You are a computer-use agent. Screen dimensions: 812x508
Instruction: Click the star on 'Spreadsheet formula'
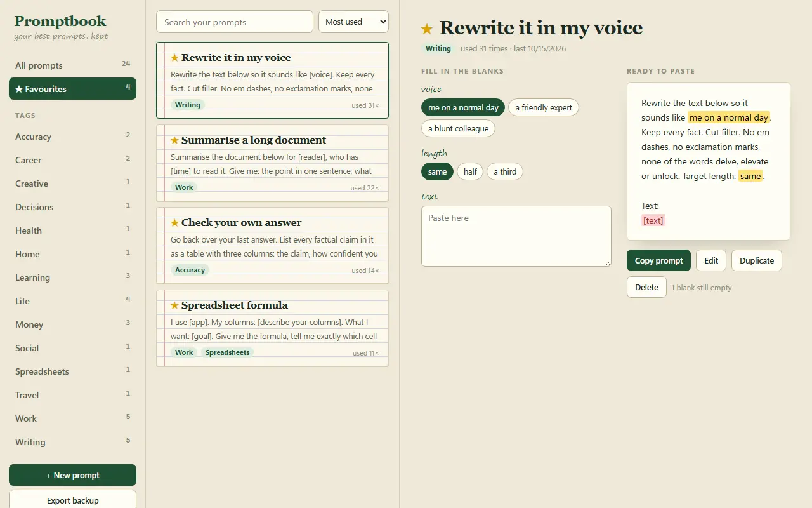pos(174,305)
